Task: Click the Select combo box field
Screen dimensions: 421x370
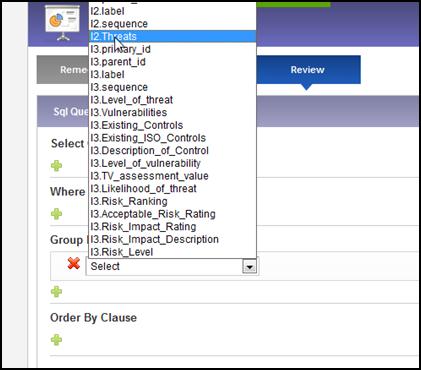Action: 172,266
